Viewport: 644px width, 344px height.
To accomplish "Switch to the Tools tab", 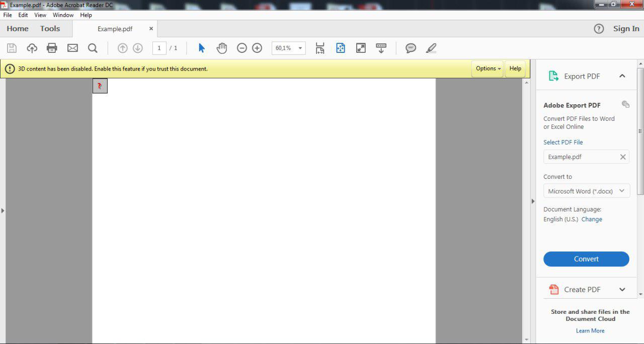I will click(50, 29).
